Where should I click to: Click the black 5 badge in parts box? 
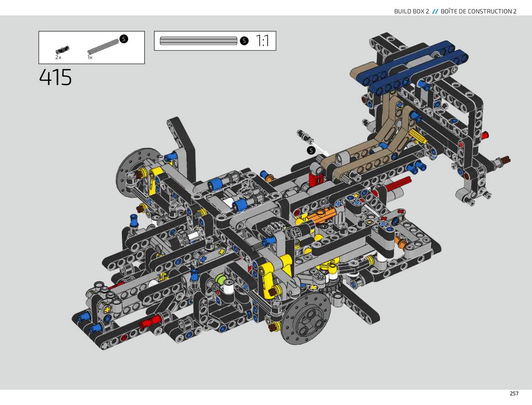[x=123, y=39]
